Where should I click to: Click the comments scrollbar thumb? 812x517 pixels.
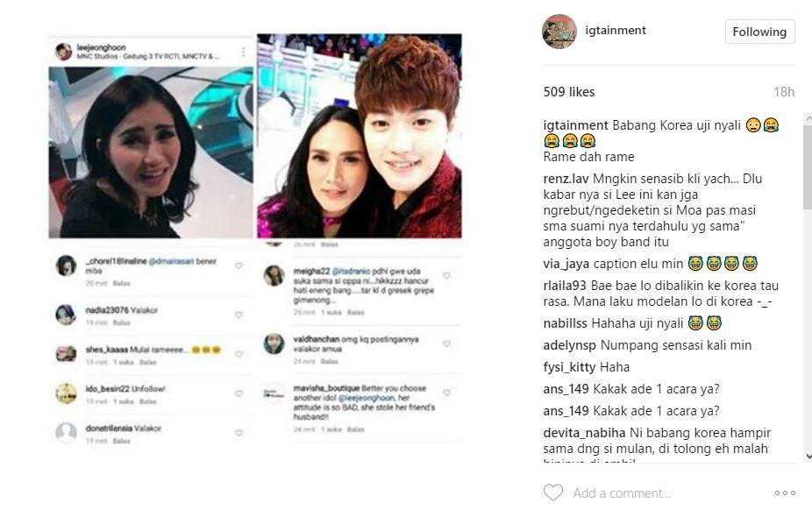point(808,166)
